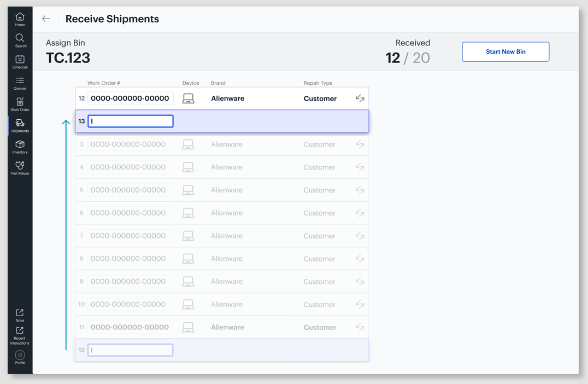The image size is (588, 384).
Task: Click Alienware brand in row 4
Action: (x=227, y=167)
